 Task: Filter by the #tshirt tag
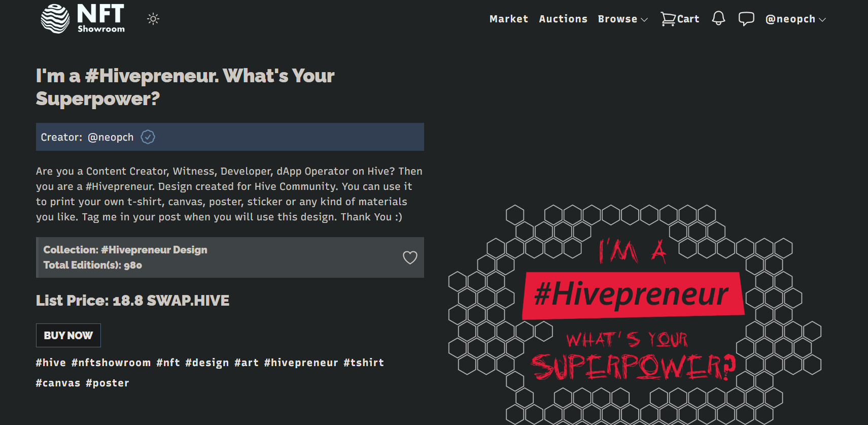click(x=364, y=363)
